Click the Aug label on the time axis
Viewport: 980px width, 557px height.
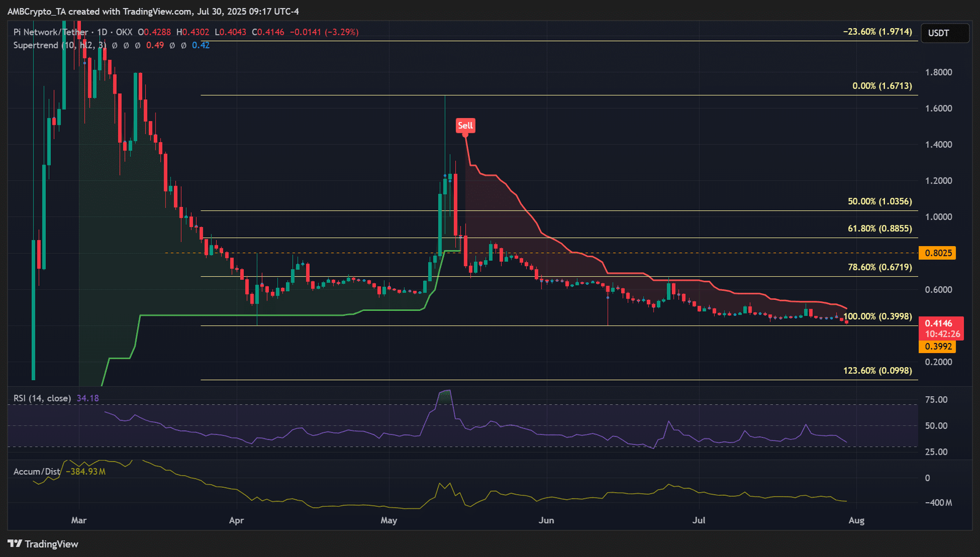pos(856,520)
